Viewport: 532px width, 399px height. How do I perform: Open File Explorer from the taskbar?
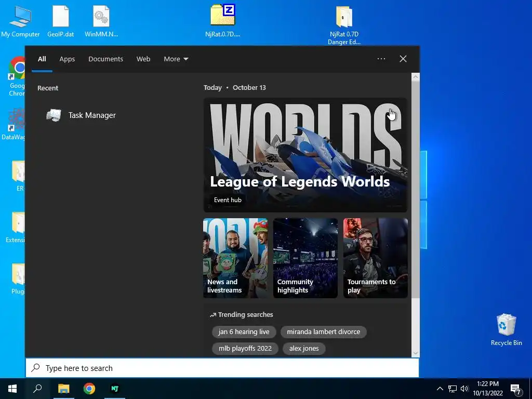pos(63,389)
